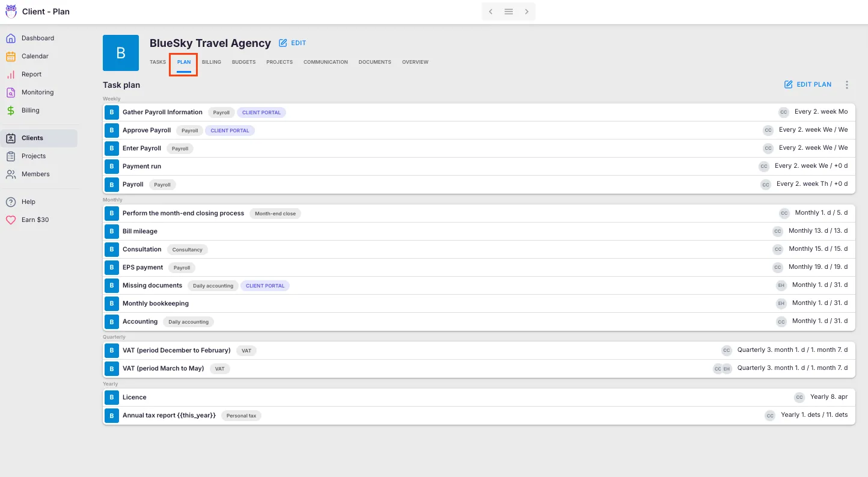Open Projects from the sidebar
This screenshot has width=868, height=477.
(x=33, y=156)
